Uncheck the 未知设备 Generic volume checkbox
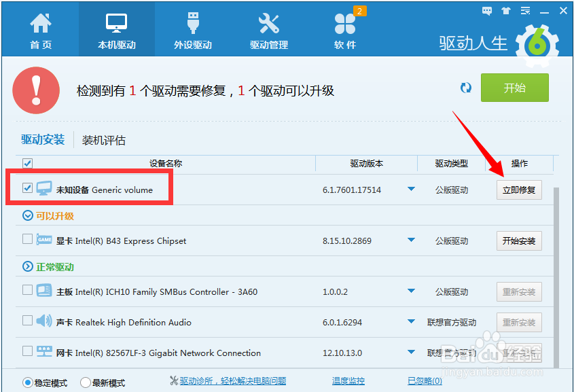 [27, 188]
